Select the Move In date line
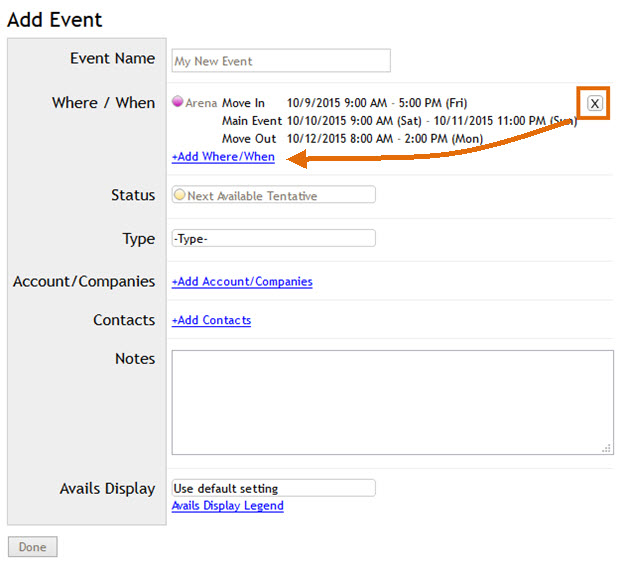 [344, 103]
